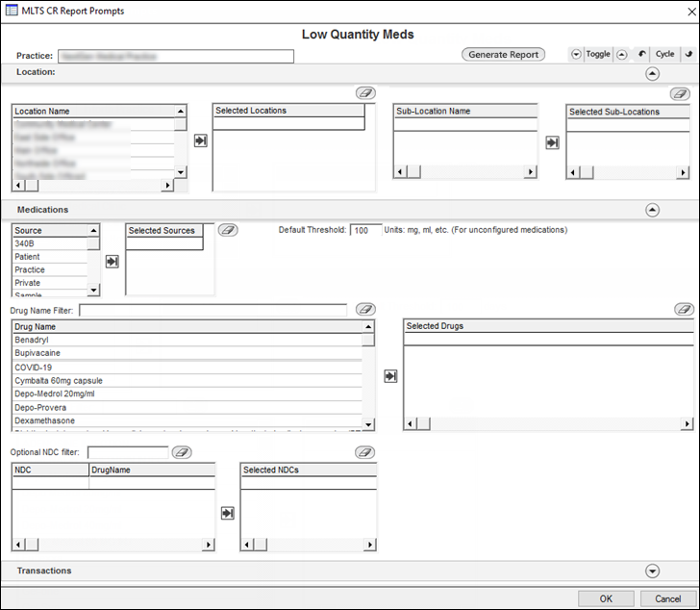The height and width of the screenshot is (610, 700).
Task: Select Cymbalta 60mg capsule
Action: click(187, 380)
